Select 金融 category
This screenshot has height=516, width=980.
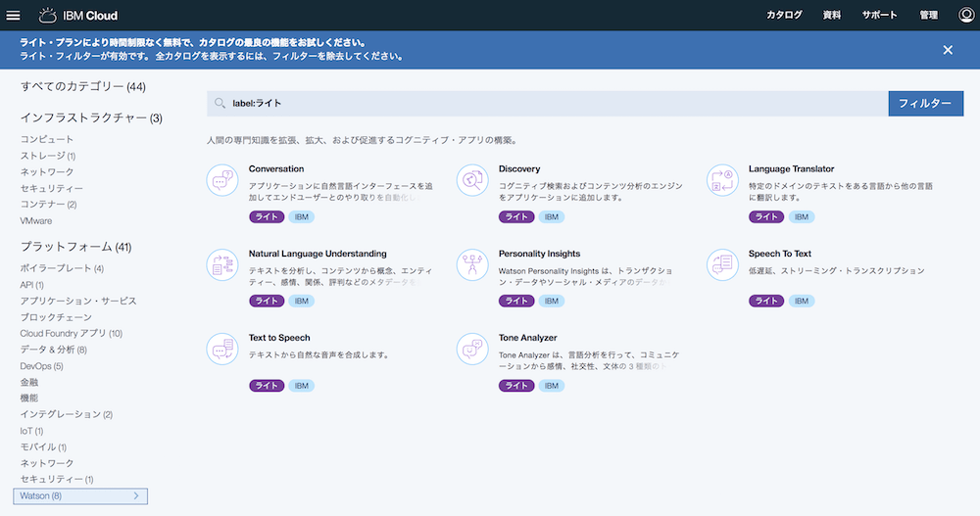(x=28, y=382)
